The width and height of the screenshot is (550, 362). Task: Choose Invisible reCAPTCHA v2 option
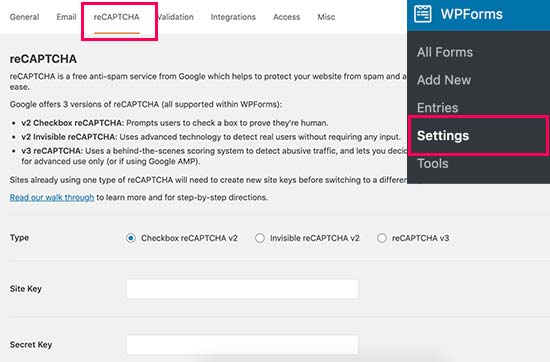(x=260, y=238)
